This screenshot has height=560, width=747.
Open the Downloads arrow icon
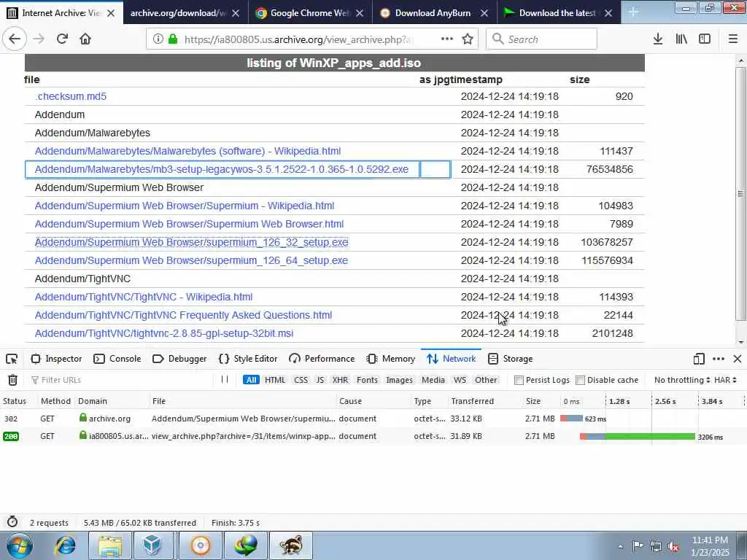click(x=658, y=39)
